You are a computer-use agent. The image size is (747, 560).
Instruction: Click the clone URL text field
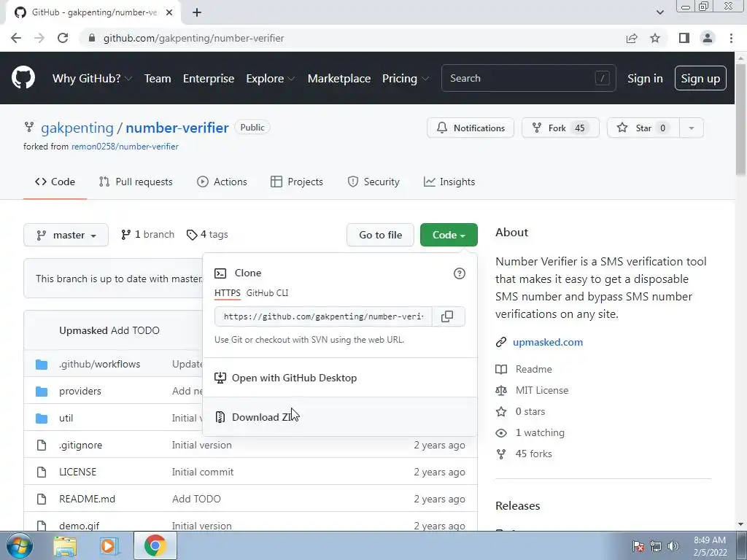(x=323, y=316)
